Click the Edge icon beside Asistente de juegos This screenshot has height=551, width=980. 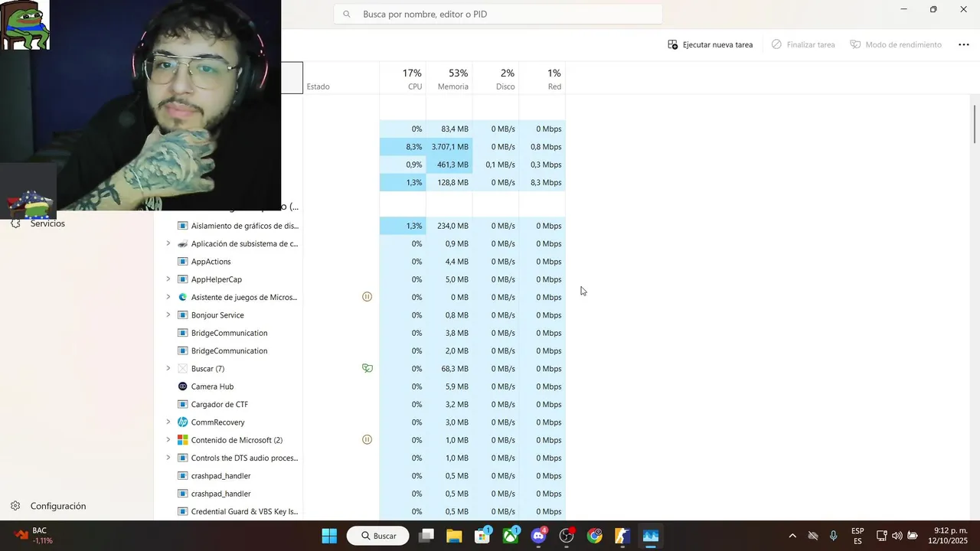[x=182, y=297]
